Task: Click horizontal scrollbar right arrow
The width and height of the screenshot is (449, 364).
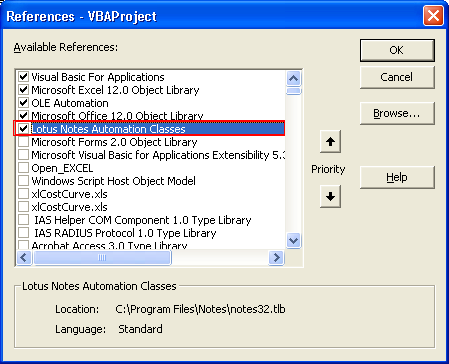Action: pos(276,257)
